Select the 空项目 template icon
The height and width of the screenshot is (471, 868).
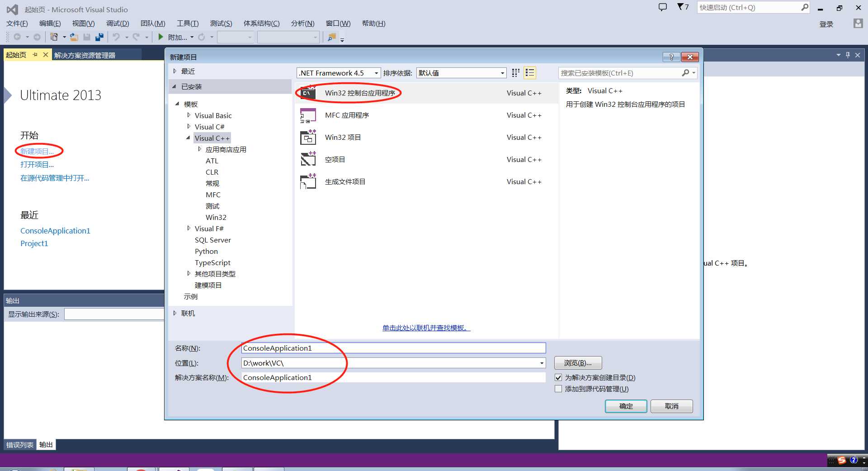point(308,160)
